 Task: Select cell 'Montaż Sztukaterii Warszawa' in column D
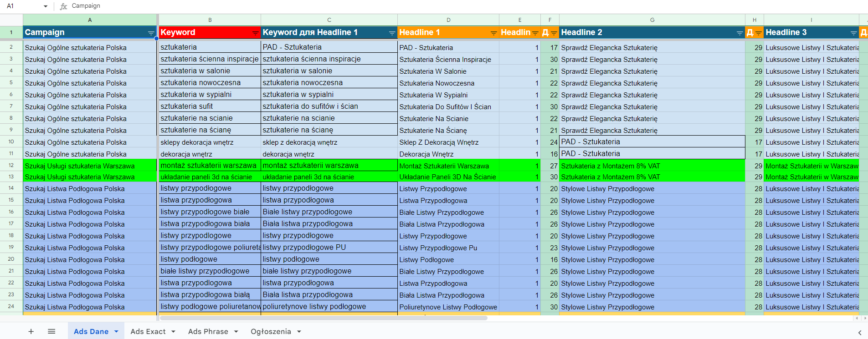448,166
